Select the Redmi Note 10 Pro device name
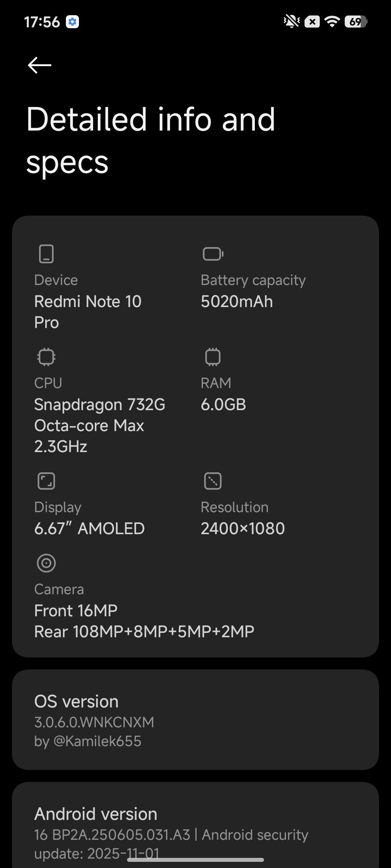 tap(88, 312)
